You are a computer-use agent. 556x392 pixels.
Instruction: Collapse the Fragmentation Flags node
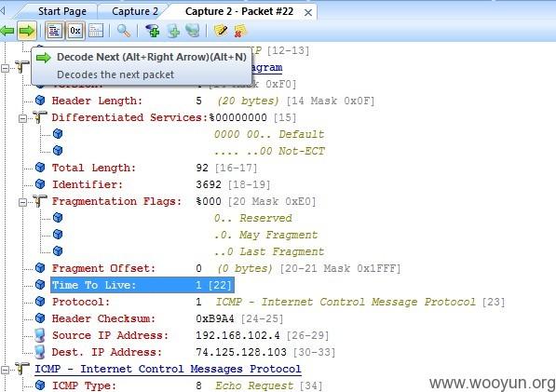coord(22,202)
